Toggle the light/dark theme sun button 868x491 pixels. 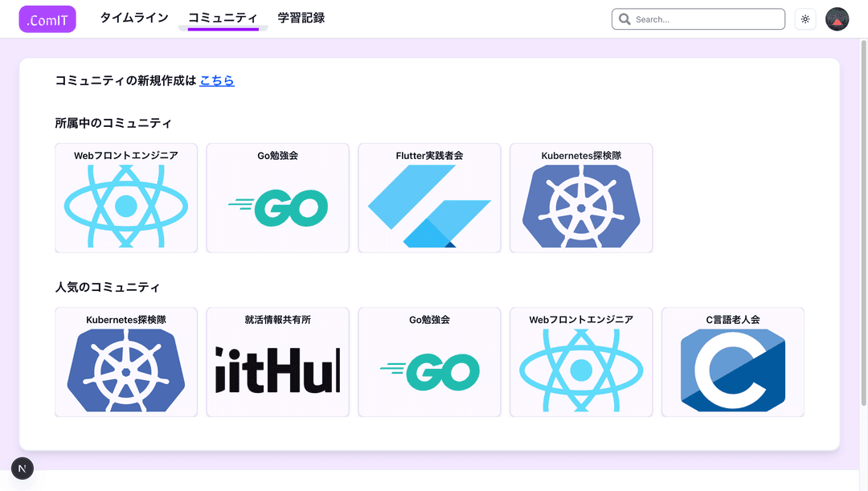point(805,19)
